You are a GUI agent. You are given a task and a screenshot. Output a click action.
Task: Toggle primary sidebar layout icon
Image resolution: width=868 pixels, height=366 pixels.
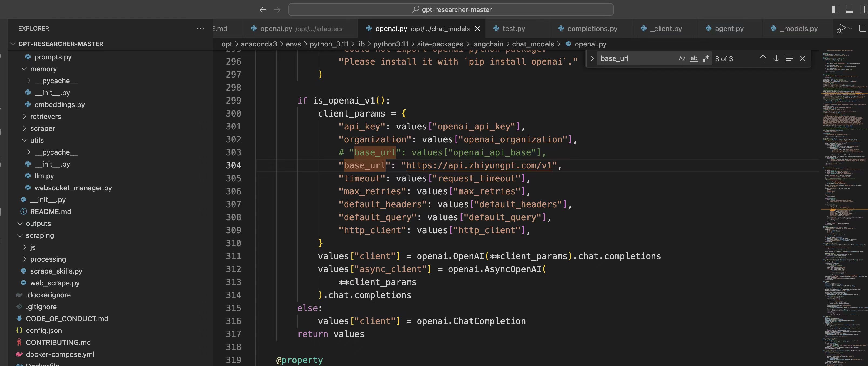(x=835, y=9)
